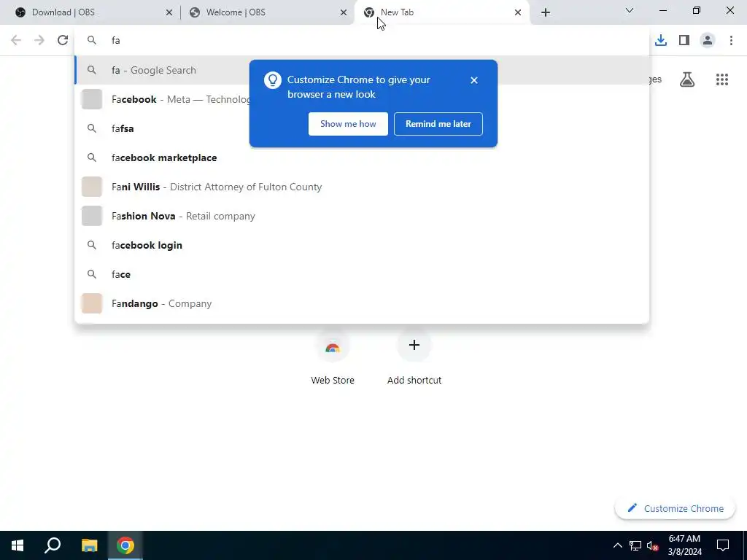The image size is (747, 560).
Task: Click the Remind me later button
Action: click(438, 124)
